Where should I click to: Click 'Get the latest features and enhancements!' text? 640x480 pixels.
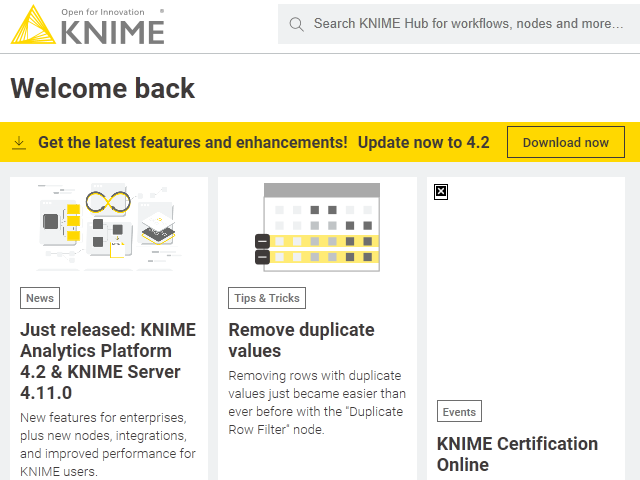coord(193,142)
